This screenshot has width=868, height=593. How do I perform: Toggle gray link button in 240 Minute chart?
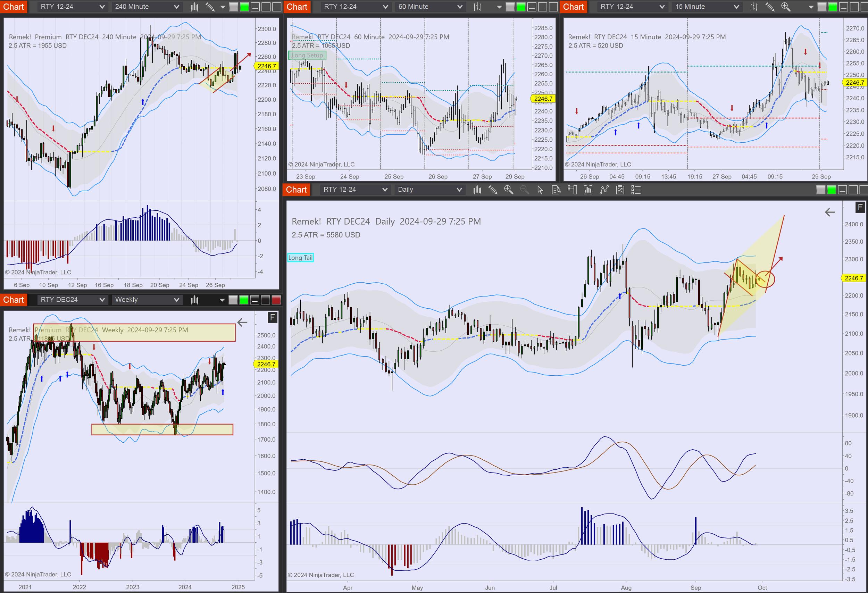pos(233,7)
